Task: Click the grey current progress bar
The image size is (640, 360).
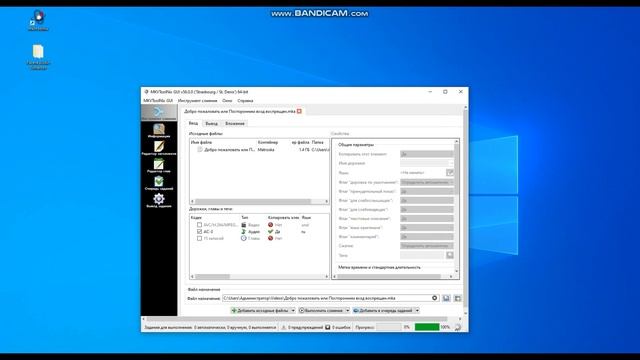Action: click(389, 327)
